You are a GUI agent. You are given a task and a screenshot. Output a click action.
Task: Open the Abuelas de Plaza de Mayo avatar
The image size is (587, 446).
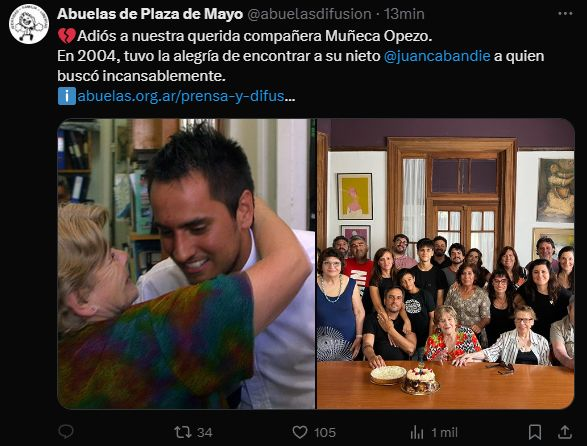tap(29, 24)
